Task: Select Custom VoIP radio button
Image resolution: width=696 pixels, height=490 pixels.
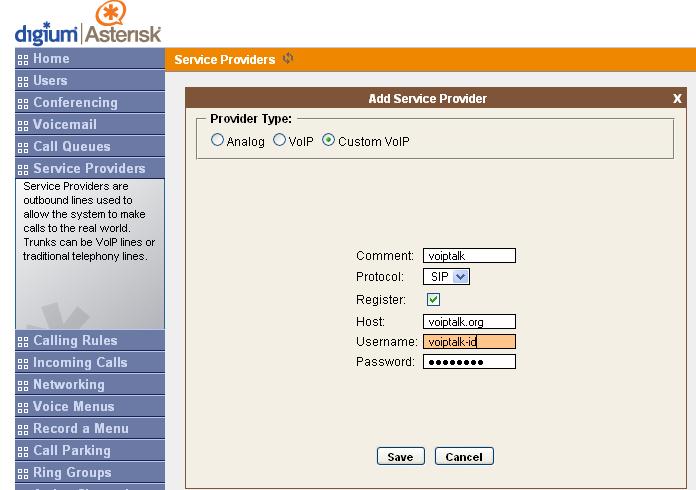Action: (x=328, y=140)
